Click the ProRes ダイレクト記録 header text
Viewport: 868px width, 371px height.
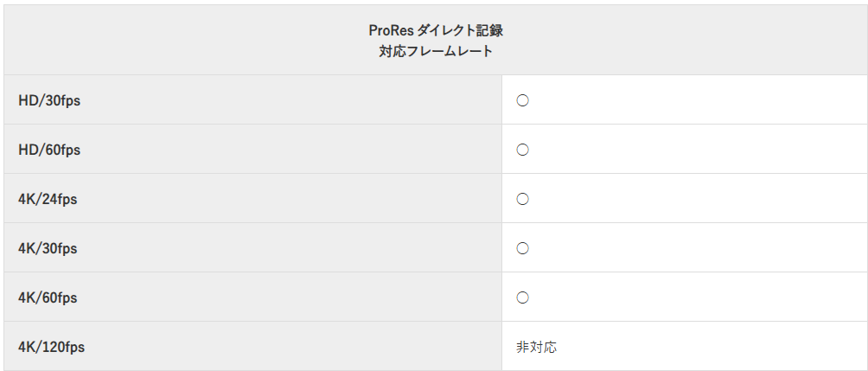(436, 30)
